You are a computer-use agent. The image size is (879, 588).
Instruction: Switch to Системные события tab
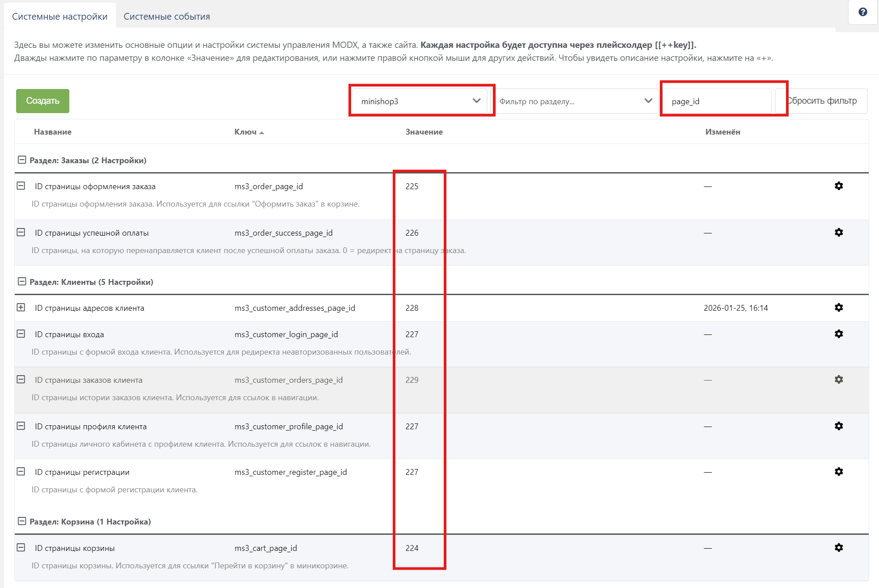coord(166,17)
